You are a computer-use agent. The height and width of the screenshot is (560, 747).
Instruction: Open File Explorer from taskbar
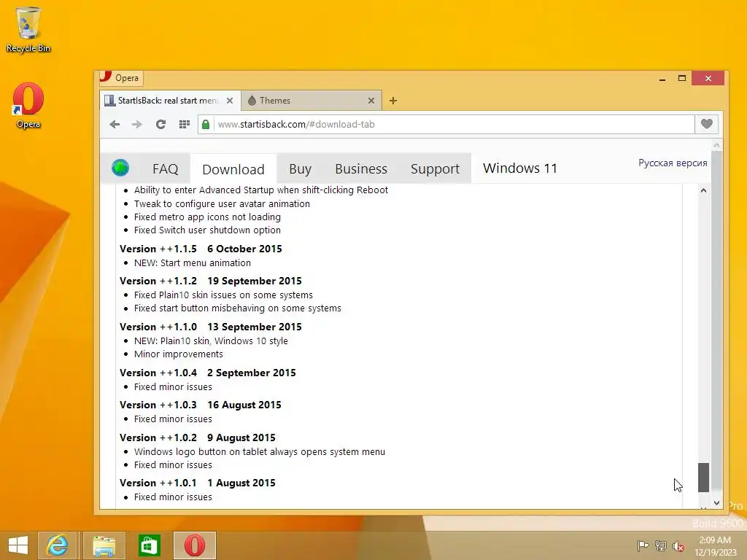[104, 545]
